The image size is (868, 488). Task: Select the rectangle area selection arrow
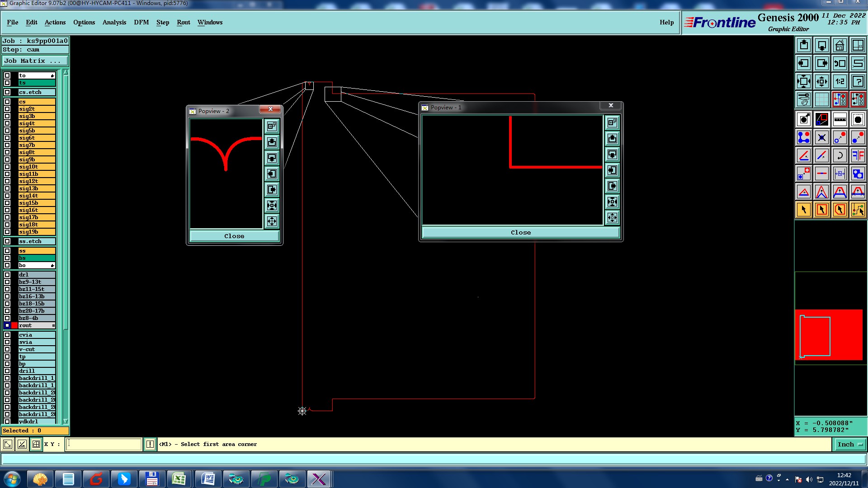pos(821,210)
